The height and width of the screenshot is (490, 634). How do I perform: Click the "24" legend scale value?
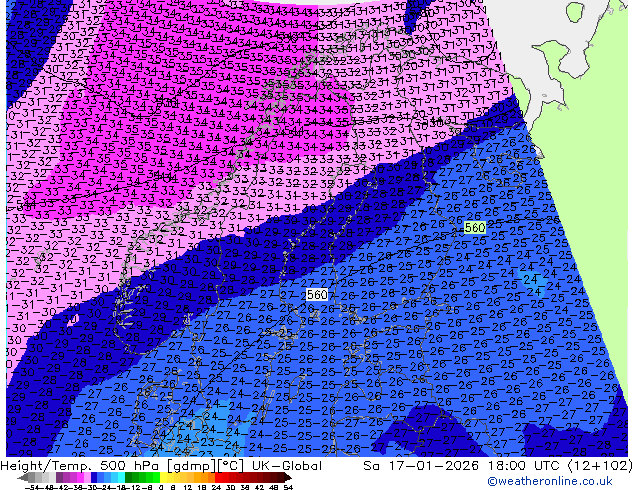click(216, 487)
